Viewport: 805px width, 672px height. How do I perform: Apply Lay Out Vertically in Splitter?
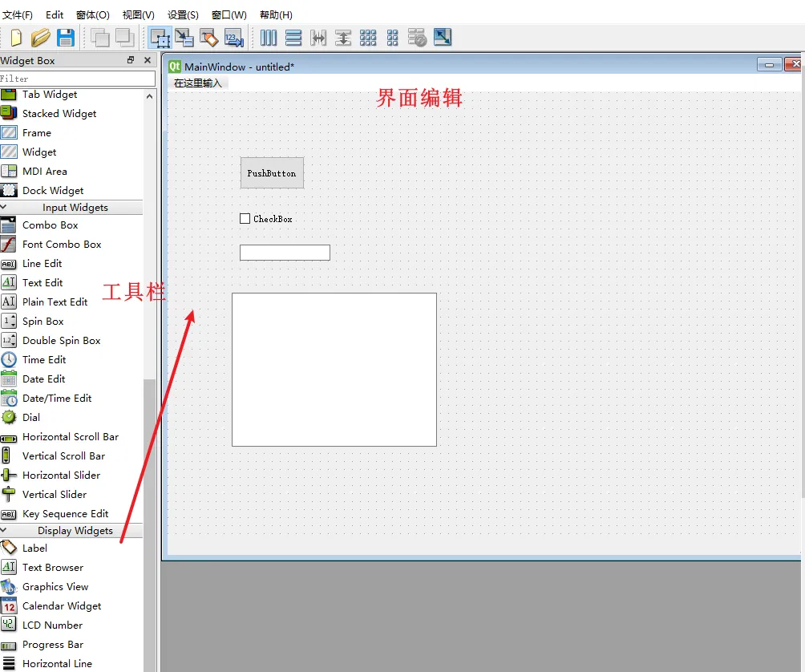pyautogui.click(x=343, y=38)
